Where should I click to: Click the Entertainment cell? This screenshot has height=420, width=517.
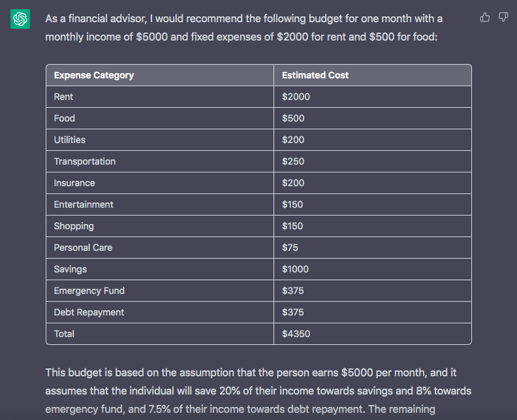[84, 204]
